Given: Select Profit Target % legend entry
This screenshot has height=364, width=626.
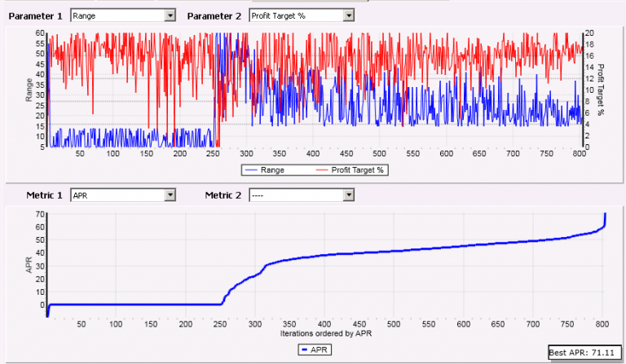Looking at the screenshot, I should coord(357,170).
